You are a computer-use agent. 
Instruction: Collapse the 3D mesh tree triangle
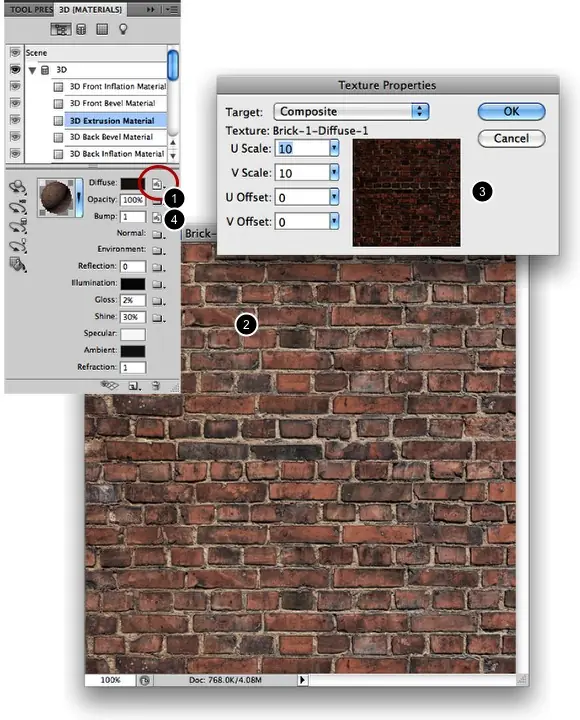click(x=32, y=70)
